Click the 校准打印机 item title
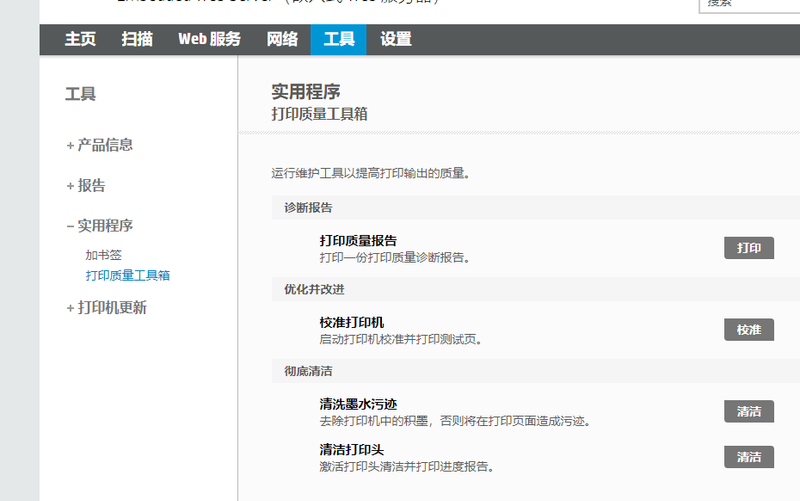800x501 pixels. pos(351,323)
